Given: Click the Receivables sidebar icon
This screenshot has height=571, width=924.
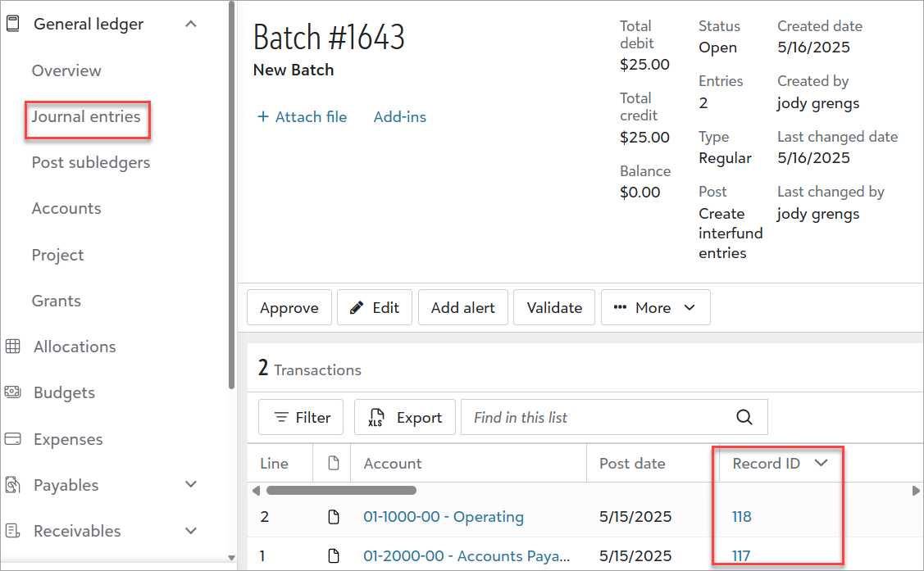Looking at the screenshot, I should [x=12, y=531].
